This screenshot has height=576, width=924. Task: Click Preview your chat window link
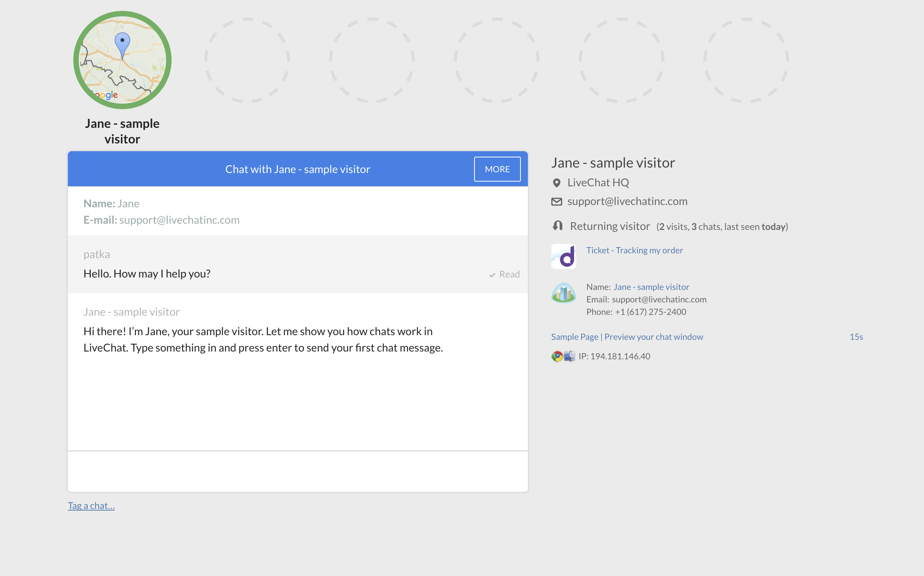[653, 336]
